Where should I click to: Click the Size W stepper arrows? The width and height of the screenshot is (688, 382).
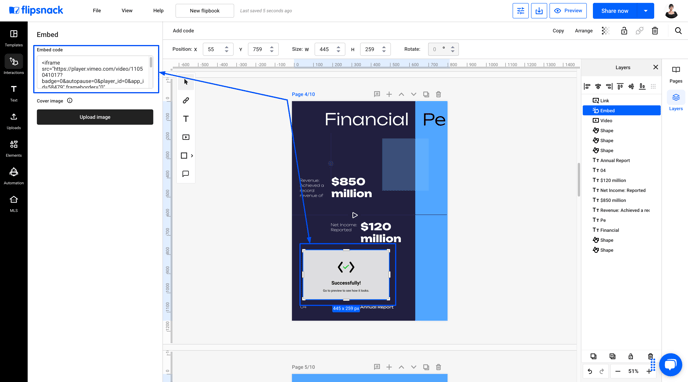[x=338, y=49]
